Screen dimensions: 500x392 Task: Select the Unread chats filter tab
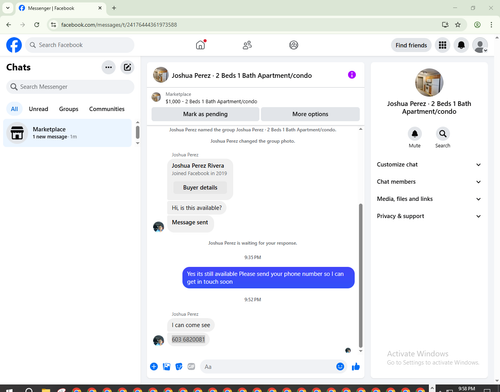(38, 109)
